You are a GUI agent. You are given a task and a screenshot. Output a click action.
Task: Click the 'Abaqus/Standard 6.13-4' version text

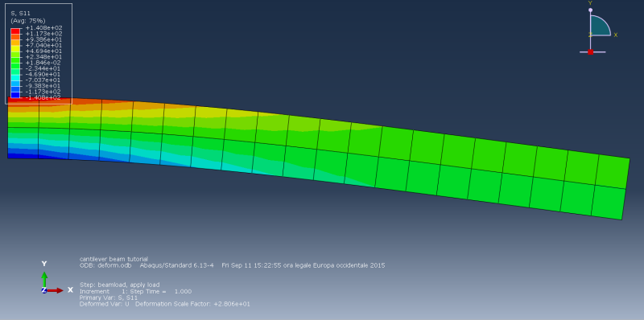(x=177, y=265)
